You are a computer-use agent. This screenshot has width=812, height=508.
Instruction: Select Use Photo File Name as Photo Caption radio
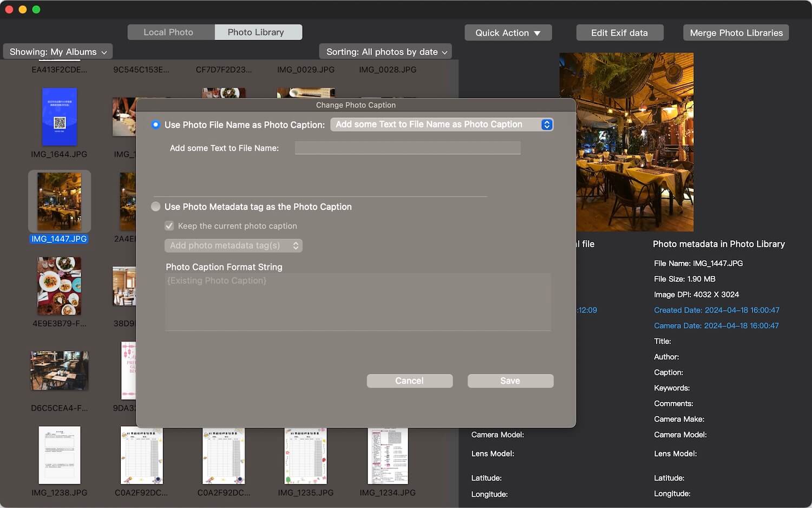tap(156, 125)
